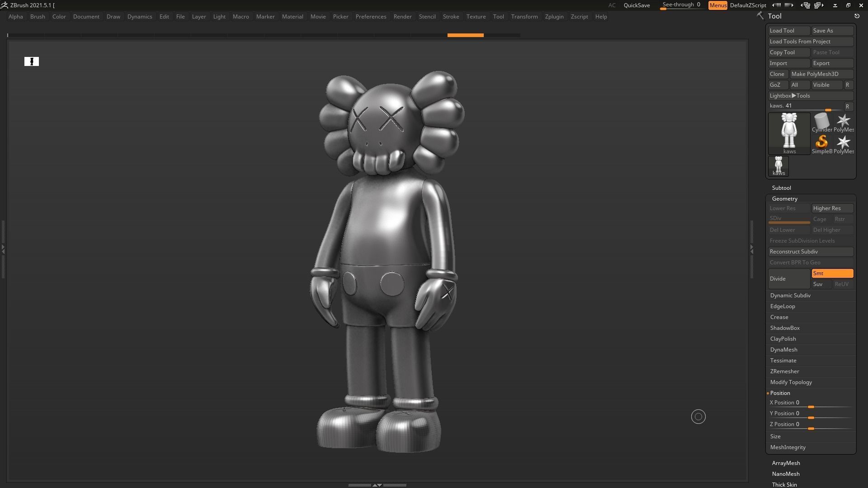Click the silhouette thumbnail icon on canvas

(x=32, y=61)
